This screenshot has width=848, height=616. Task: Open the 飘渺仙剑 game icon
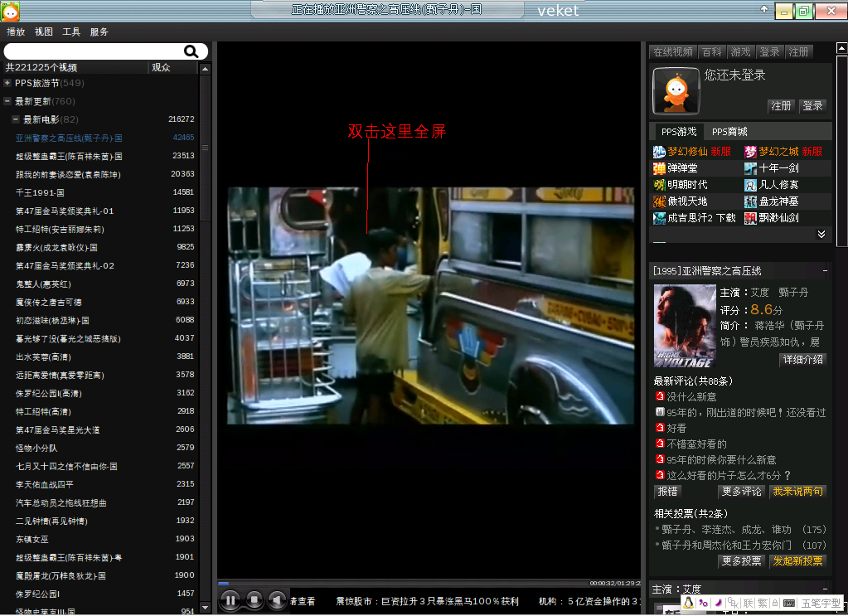[x=750, y=219]
